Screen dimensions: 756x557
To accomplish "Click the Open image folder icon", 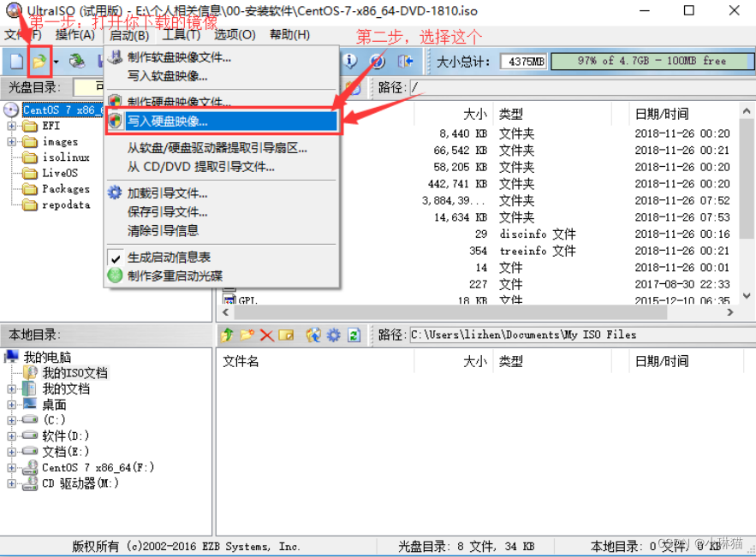I will (x=39, y=62).
